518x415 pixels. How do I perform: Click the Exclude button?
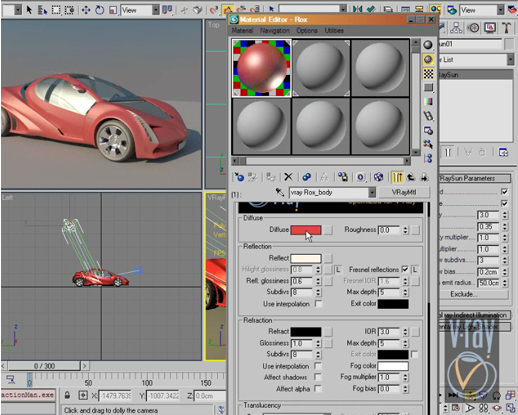coord(473,294)
